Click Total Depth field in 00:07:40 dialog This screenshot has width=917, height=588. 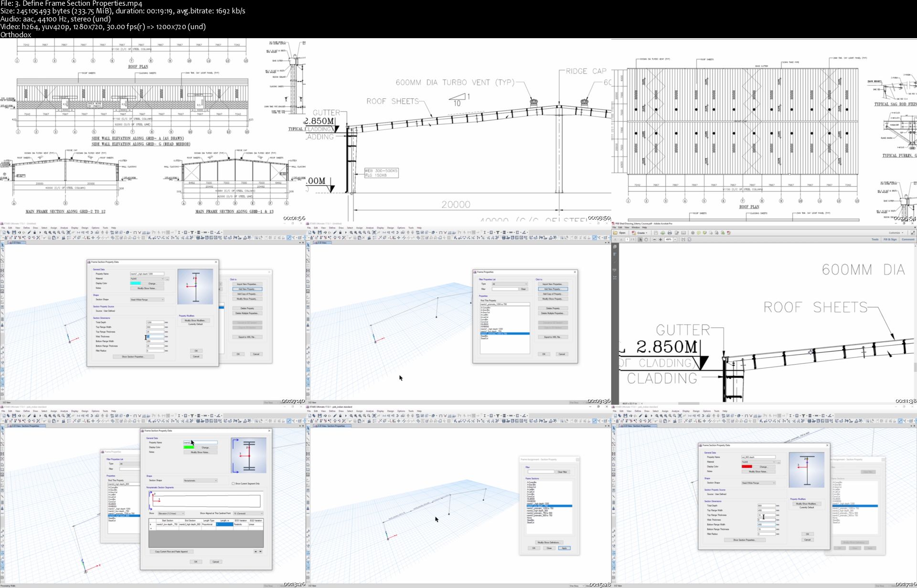(x=155, y=322)
